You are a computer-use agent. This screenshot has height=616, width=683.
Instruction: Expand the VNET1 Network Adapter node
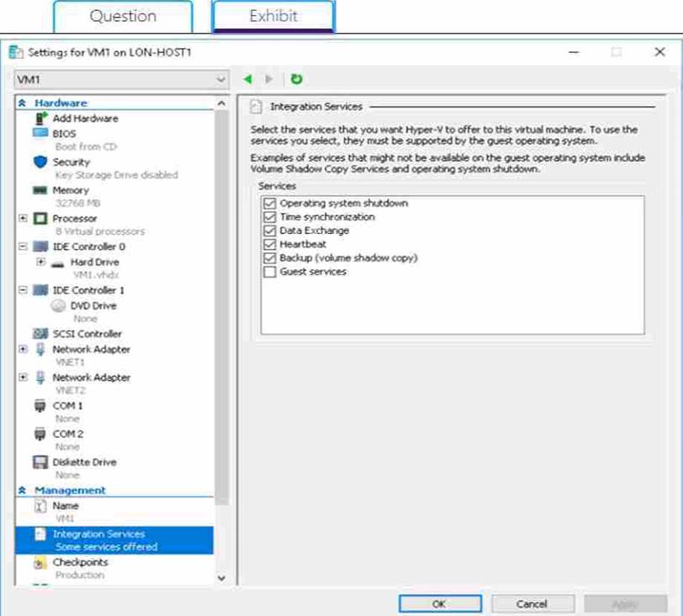[x=23, y=349]
